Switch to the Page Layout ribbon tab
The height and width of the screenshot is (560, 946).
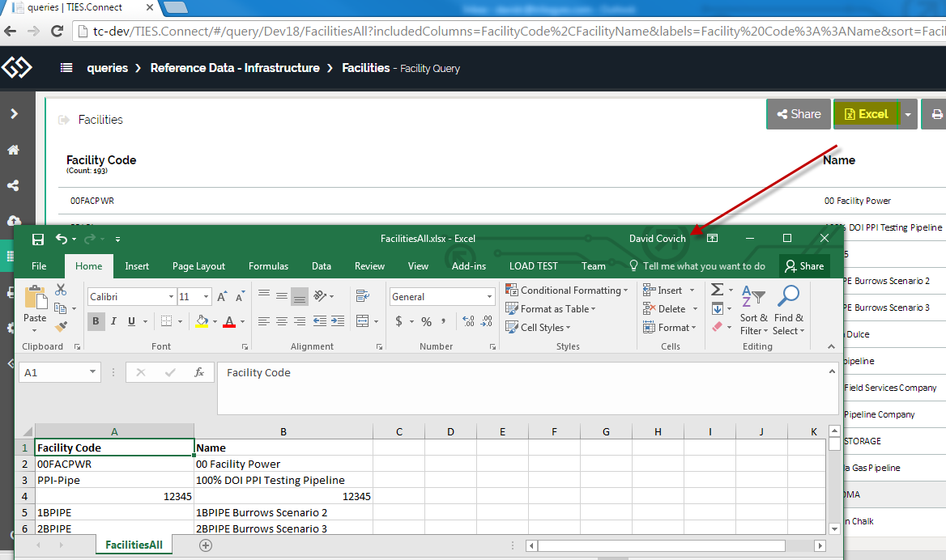coord(198,265)
